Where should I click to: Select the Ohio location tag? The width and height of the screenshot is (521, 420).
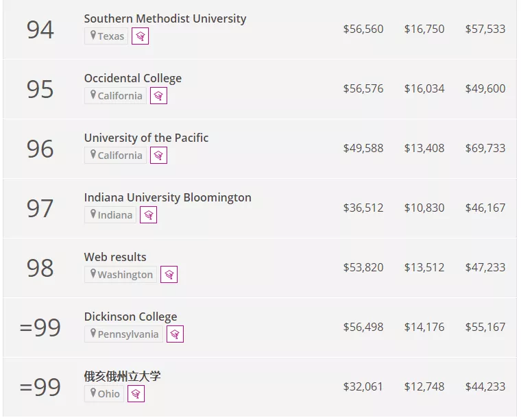[104, 394]
